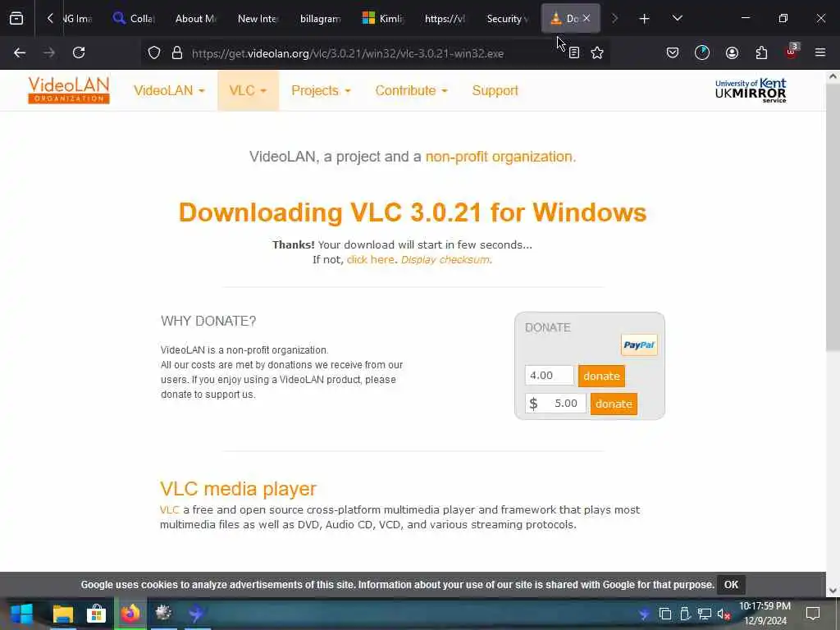Open the Firefox hamburger application menu
The image size is (840, 630).
pos(820,52)
